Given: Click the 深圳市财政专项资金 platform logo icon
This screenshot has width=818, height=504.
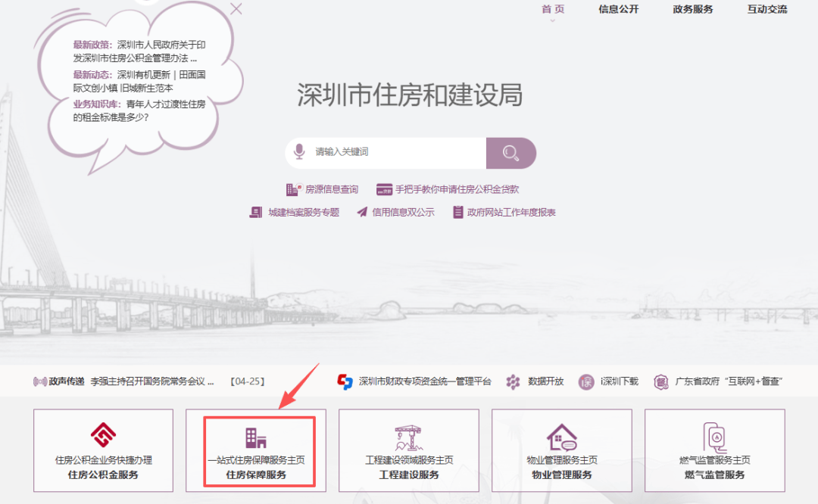Looking at the screenshot, I should click(x=345, y=381).
